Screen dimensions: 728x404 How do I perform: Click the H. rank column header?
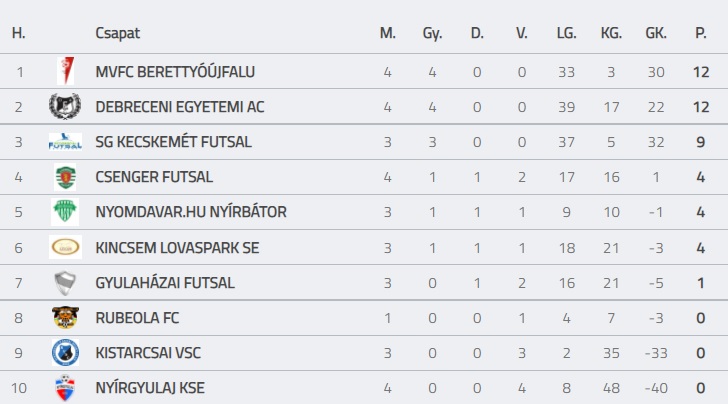[x=19, y=33]
